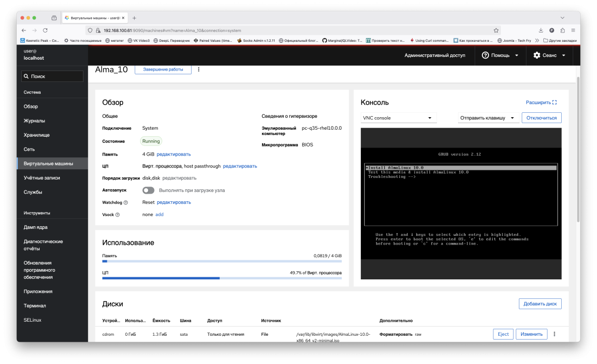
Task: Open the Помощь help menu
Action: click(x=500, y=55)
